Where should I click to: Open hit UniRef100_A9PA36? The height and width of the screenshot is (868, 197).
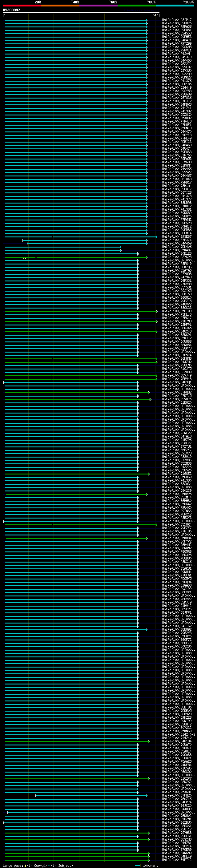click(x=177, y=26)
